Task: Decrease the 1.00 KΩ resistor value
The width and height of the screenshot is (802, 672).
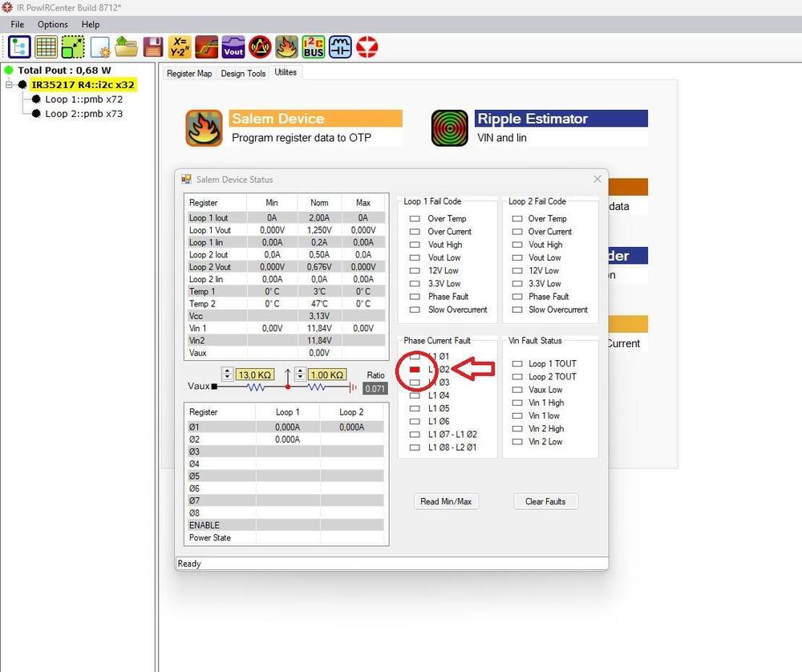Action: pyautogui.click(x=301, y=379)
